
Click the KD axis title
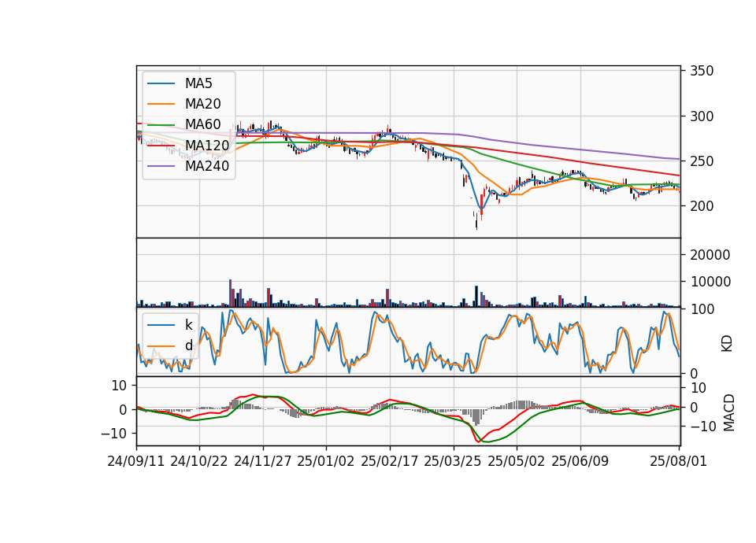click(727, 343)
